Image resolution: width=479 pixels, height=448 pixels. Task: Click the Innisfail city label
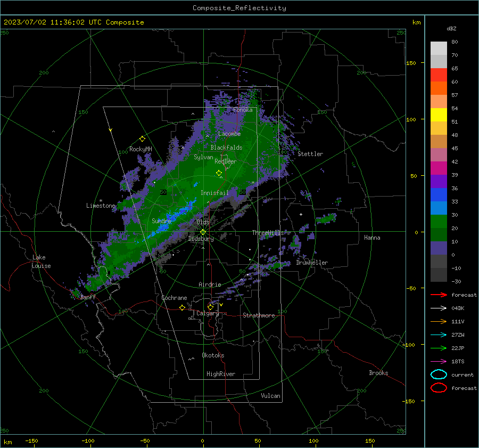pos(214,193)
